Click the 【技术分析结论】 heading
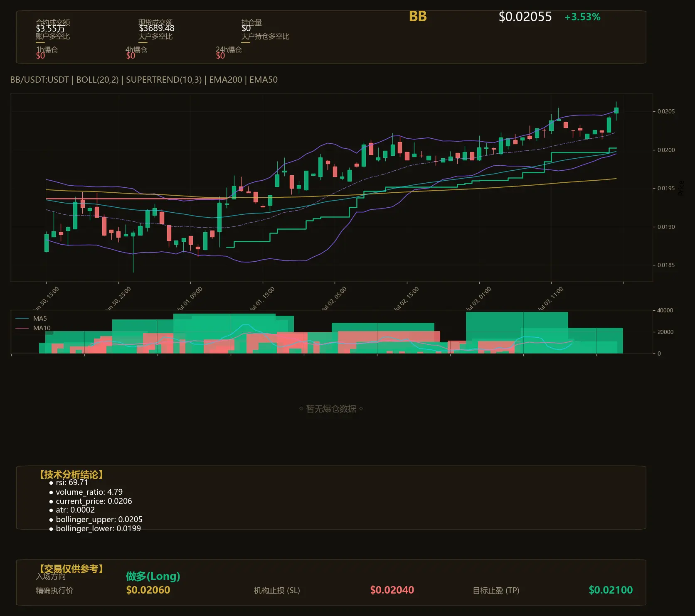 click(70, 475)
